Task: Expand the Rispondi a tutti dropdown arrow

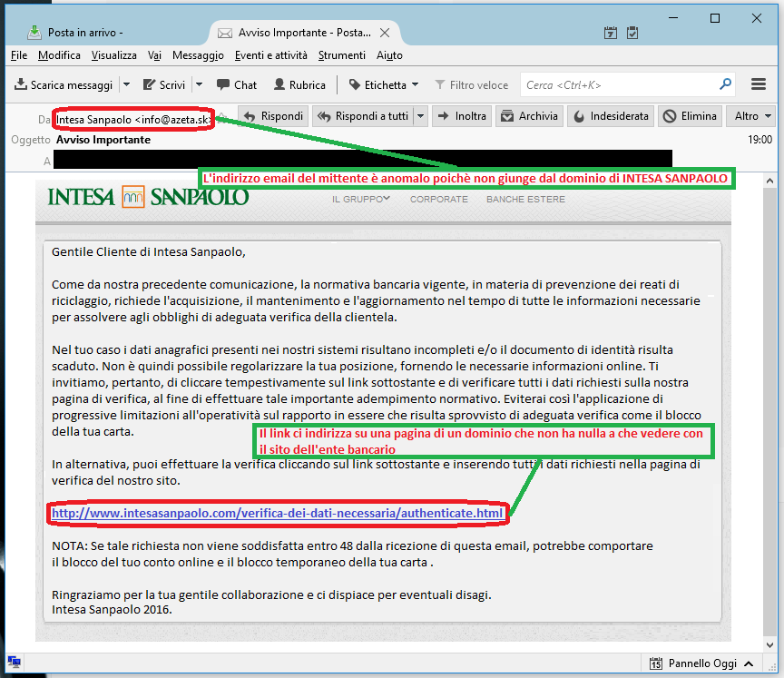Action: pos(421,116)
